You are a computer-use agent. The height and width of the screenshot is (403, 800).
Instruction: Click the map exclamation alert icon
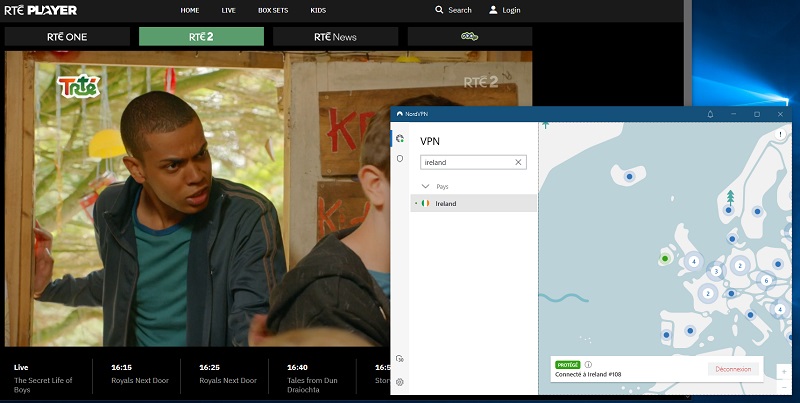pyautogui.click(x=779, y=134)
